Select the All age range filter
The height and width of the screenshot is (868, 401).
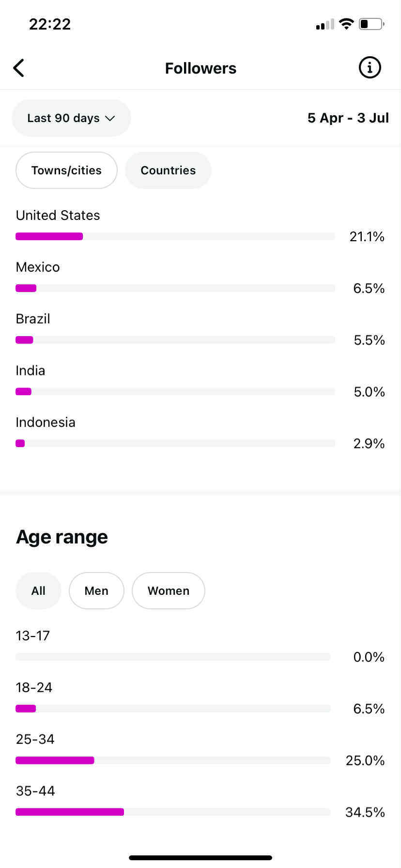tap(38, 591)
